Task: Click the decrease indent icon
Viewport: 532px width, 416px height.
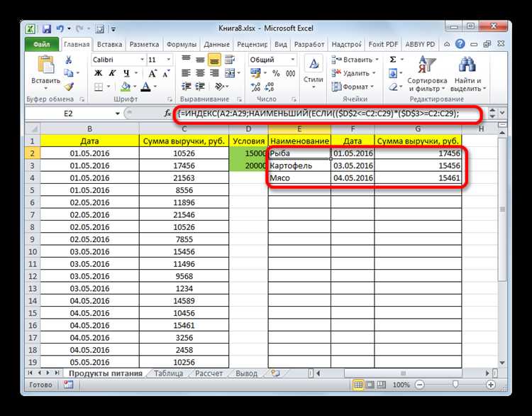Action: (186, 87)
